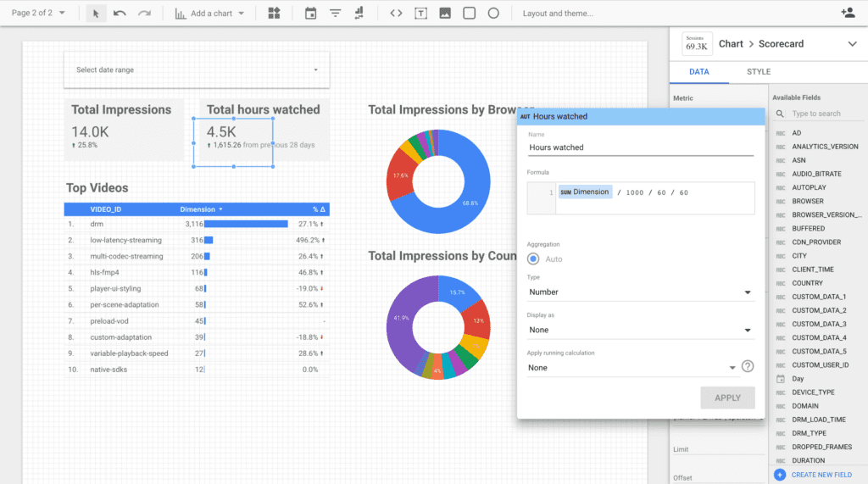Redo the last action

coord(144,14)
